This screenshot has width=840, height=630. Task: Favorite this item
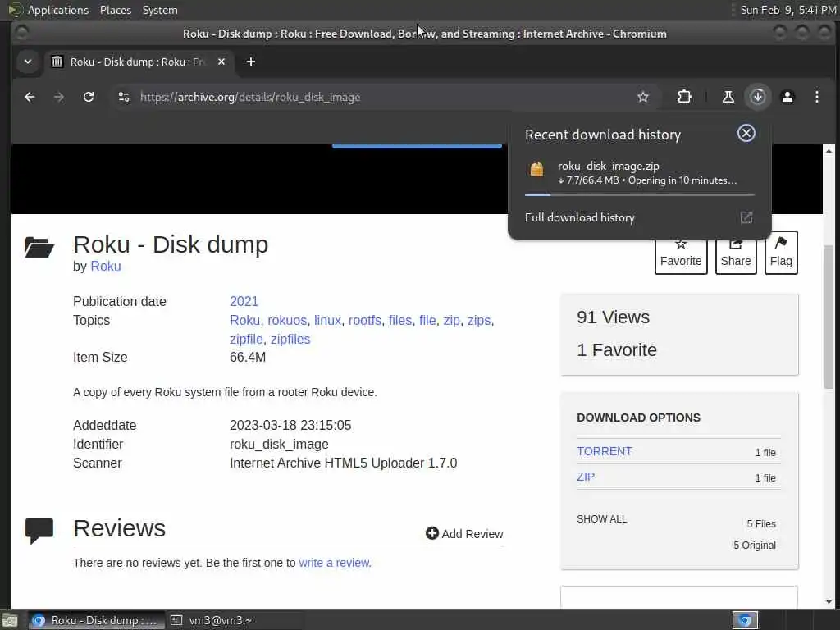[680, 253]
